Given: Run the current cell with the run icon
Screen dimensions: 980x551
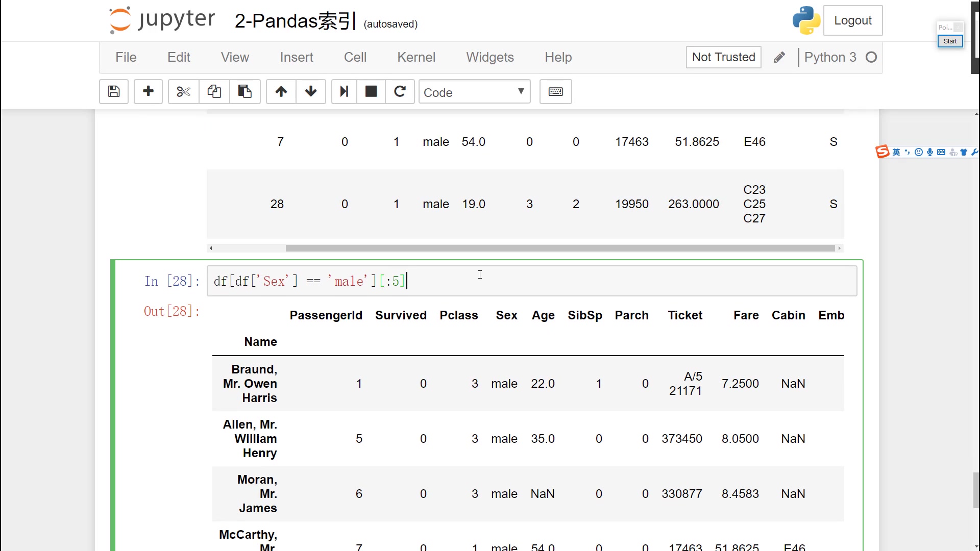Looking at the screenshot, I should 344,92.
